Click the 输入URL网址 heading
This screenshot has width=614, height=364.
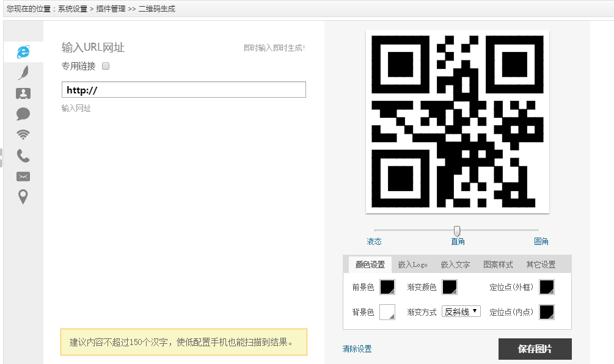(93, 48)
